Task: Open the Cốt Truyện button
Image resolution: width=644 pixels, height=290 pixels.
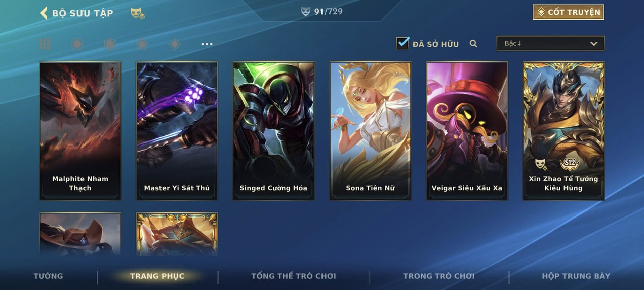Action: coord(569,12)
